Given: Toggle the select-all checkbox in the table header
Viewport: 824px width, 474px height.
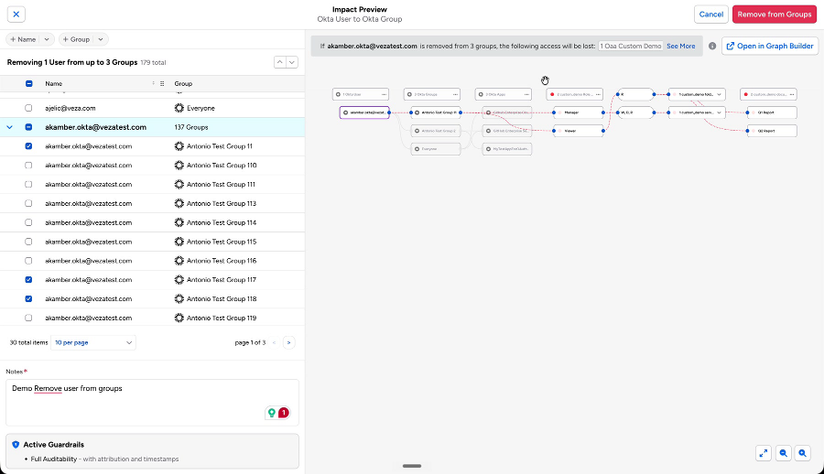Looking at the screenshot, I should pyautogui.click(x=29, y=84).
